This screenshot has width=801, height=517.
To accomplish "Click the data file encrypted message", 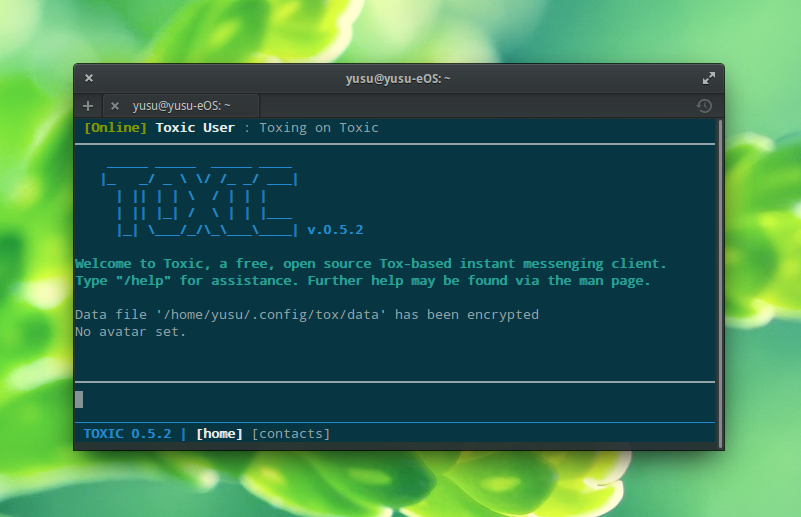I will click(x=307, y=315).
